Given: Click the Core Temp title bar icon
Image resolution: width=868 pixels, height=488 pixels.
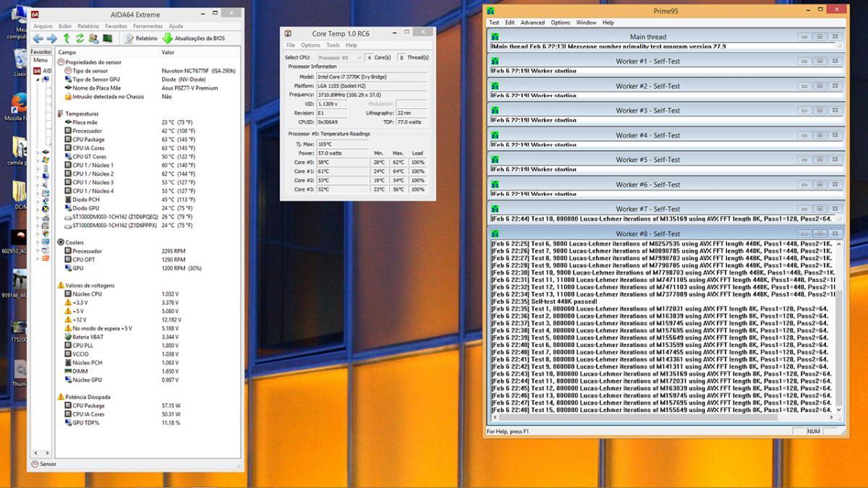Looking at the screenshot, I should [288, 33].
